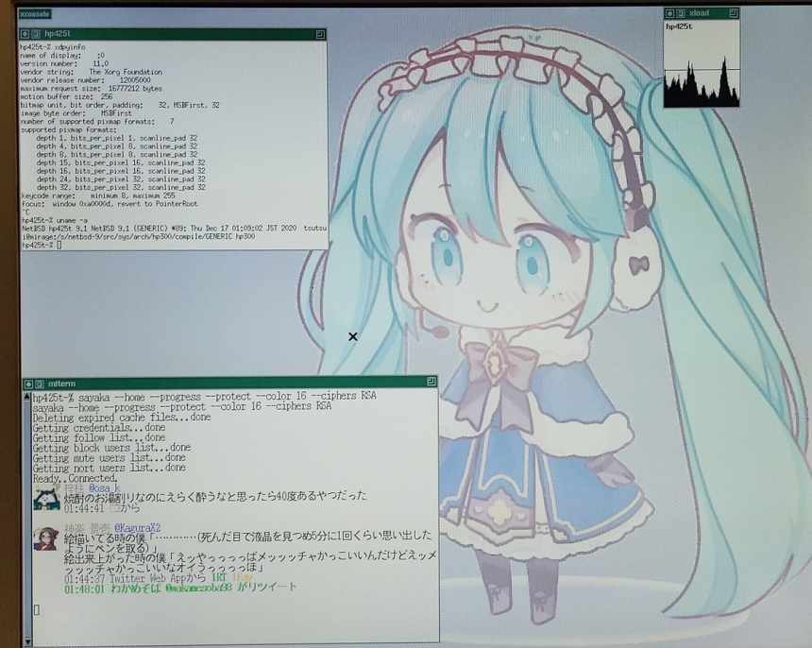The height and width of the screenshot is (648, 812).
Task: Click 'vendor string: The Xorg Foundation' line
Action: pyautogui.click(x=92, y=72)
